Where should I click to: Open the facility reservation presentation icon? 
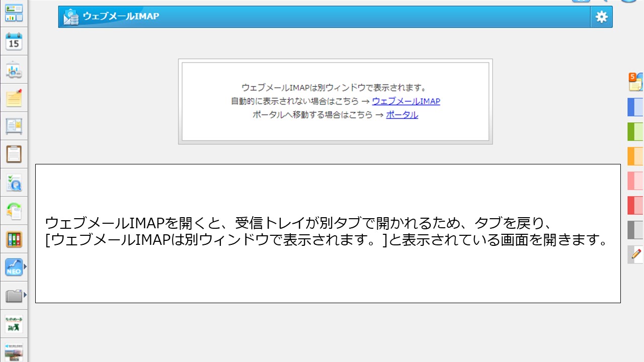coord(14,70)
